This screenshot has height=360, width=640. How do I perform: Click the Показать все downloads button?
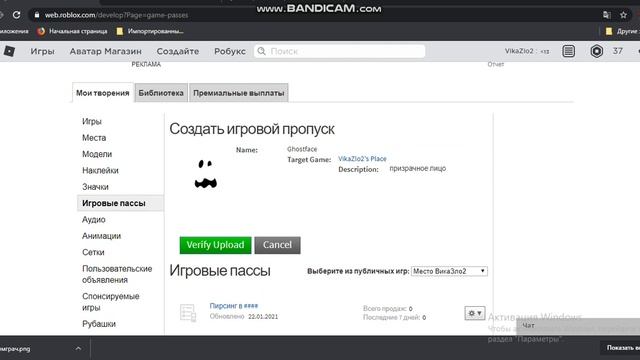coord(620,348)
